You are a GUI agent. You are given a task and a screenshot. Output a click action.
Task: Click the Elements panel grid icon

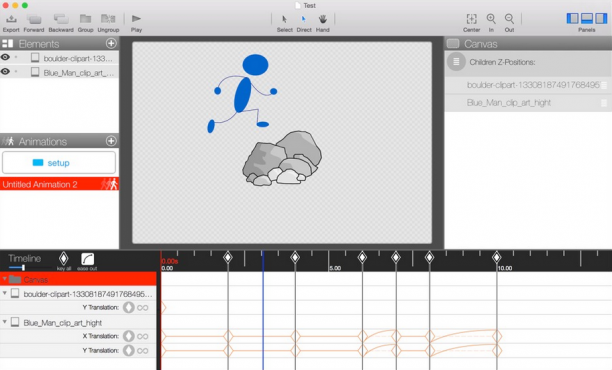[x=7, y=43]
